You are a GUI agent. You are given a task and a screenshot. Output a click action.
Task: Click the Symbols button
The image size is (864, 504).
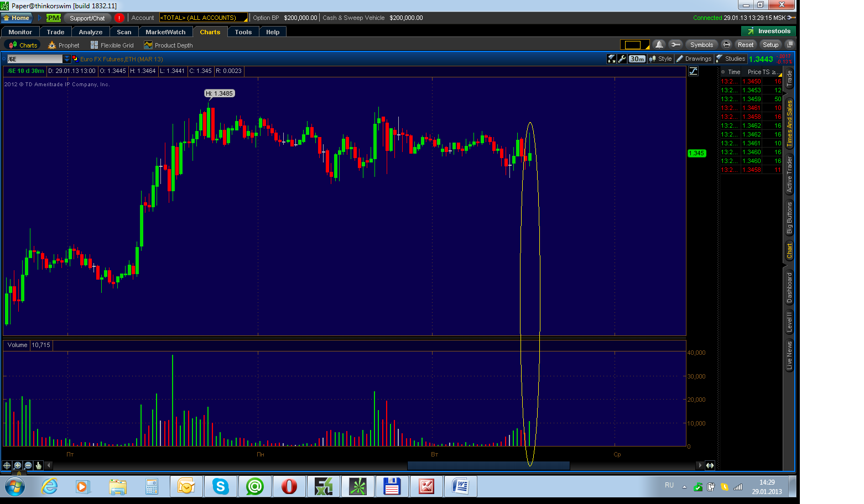pos(701,45)
